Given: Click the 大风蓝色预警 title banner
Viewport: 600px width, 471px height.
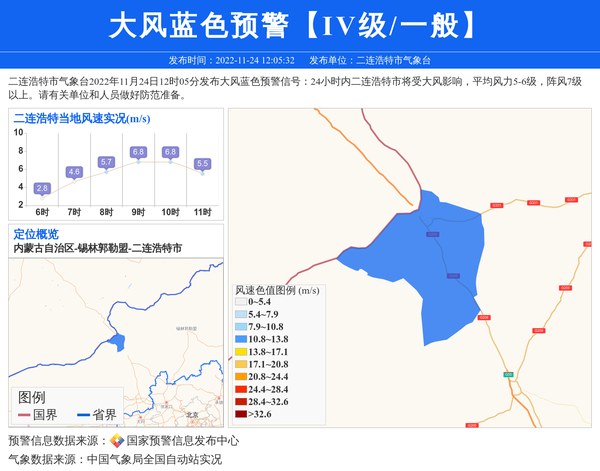Looking at the screenshot, I should pos(299,26).
